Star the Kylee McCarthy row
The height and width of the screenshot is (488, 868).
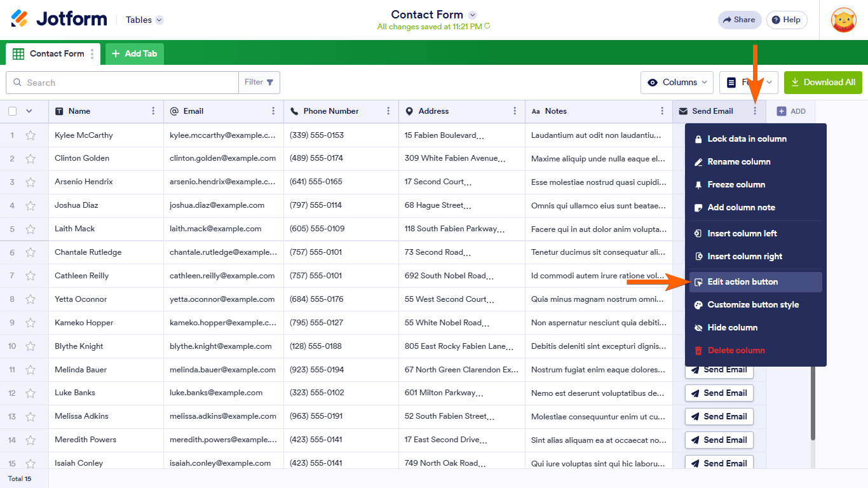pyautogui.click(x=31, y=135)
